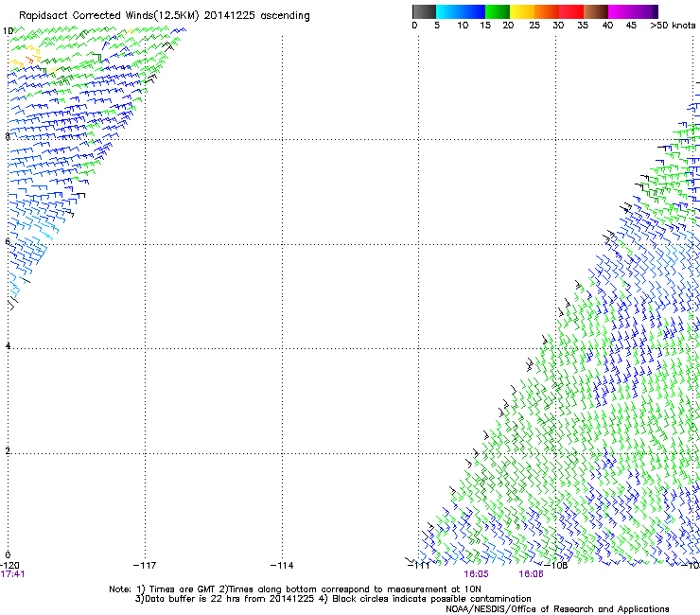Click the latitude '8' axis label
Image resolution: width=700 pixels, height=615 pixels.
[x=8, y=136]
